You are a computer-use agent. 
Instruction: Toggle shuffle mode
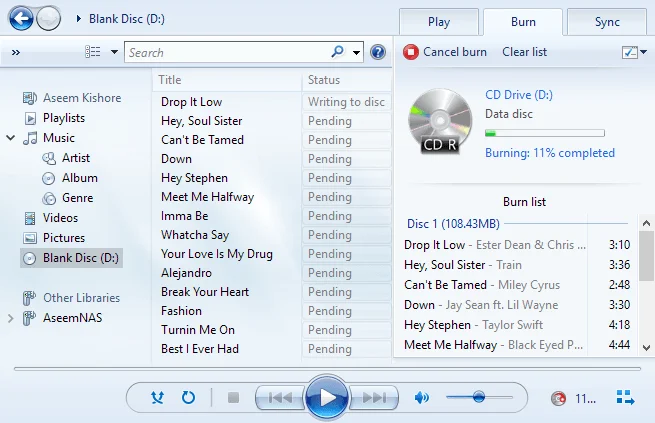(157, 398)
